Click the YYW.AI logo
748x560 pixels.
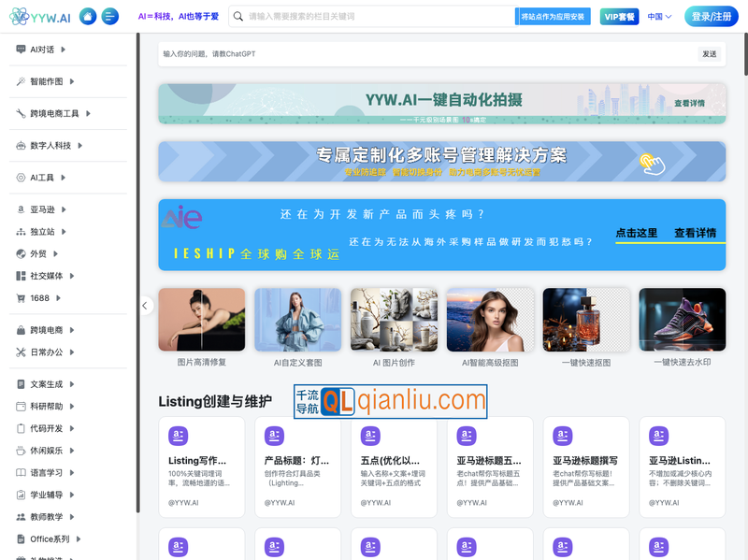(x=40, y=17)
